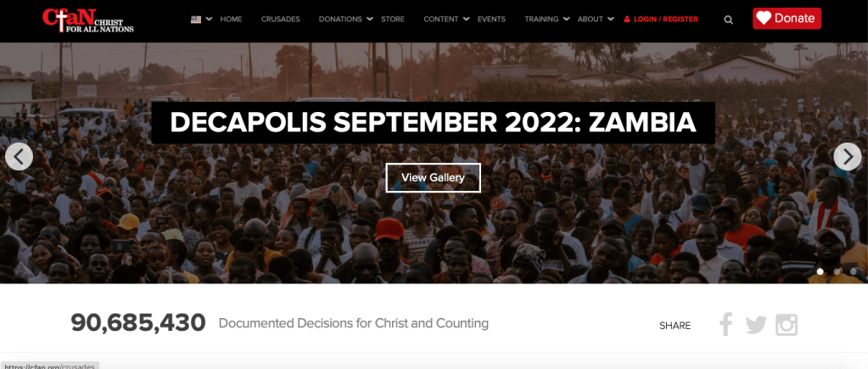
Task: Select the first carousel dot
Action: (820, 271)
